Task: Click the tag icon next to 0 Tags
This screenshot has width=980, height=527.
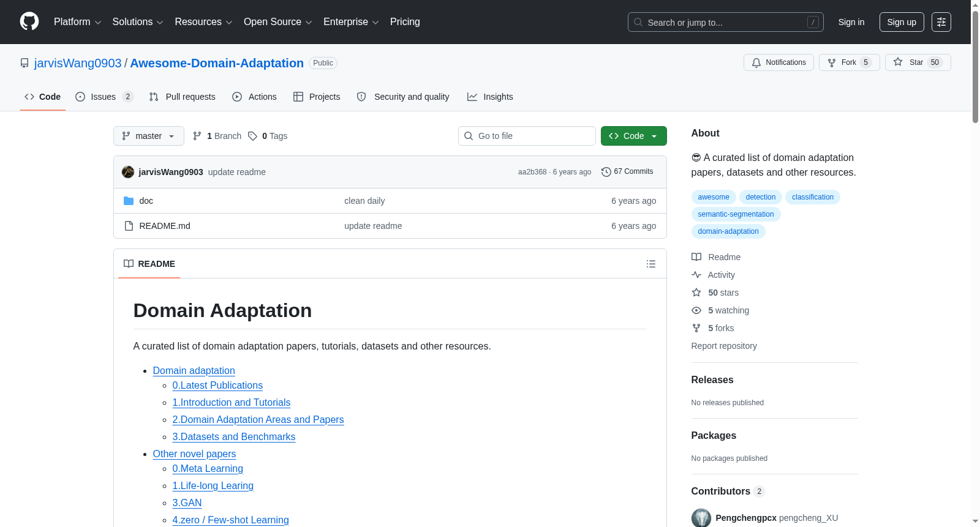Action: (252, 136)
